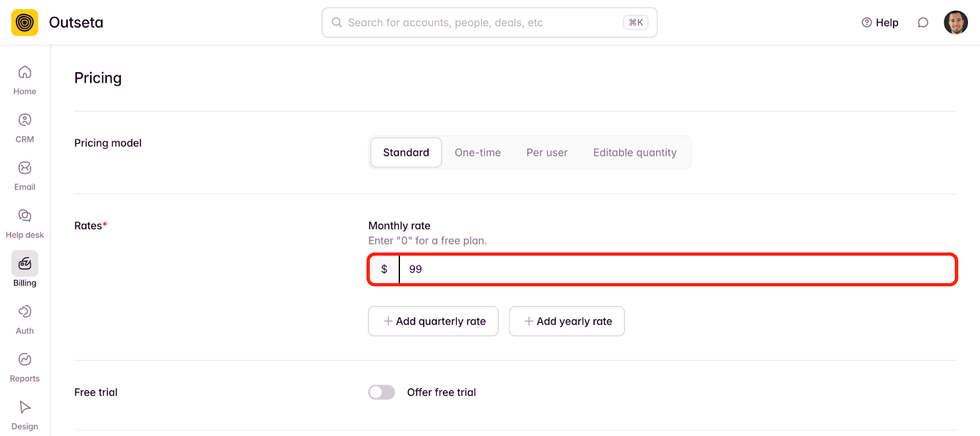
Task: Select Editable quantity pricing model
Action: [x=635, y=152]
